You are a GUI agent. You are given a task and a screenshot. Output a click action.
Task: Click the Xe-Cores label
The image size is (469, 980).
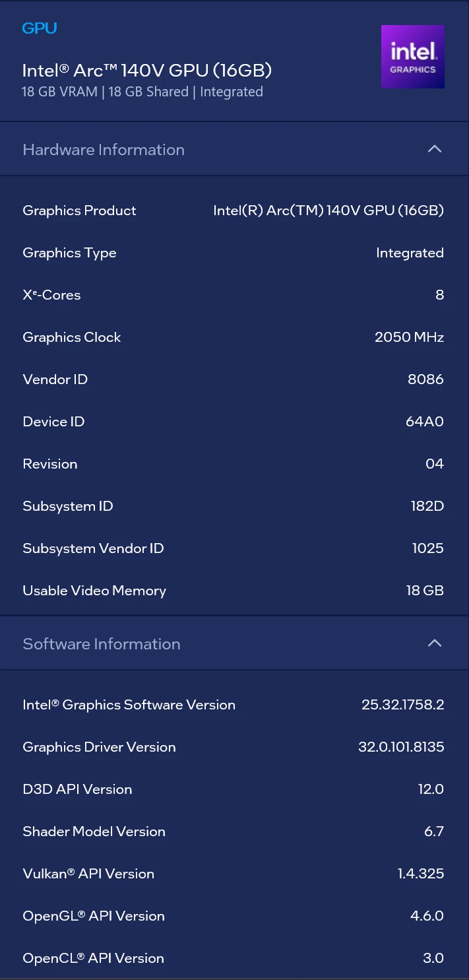(51, 295)
